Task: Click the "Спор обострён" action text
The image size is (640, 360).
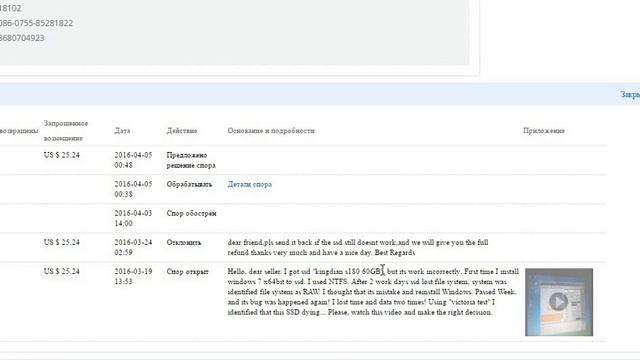Action: (x=191, y=213)
